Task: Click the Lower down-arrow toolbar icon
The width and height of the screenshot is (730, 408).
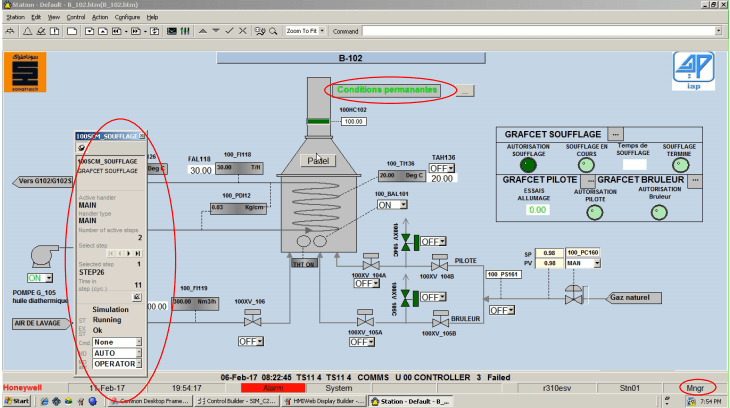Action: [215, 31]
